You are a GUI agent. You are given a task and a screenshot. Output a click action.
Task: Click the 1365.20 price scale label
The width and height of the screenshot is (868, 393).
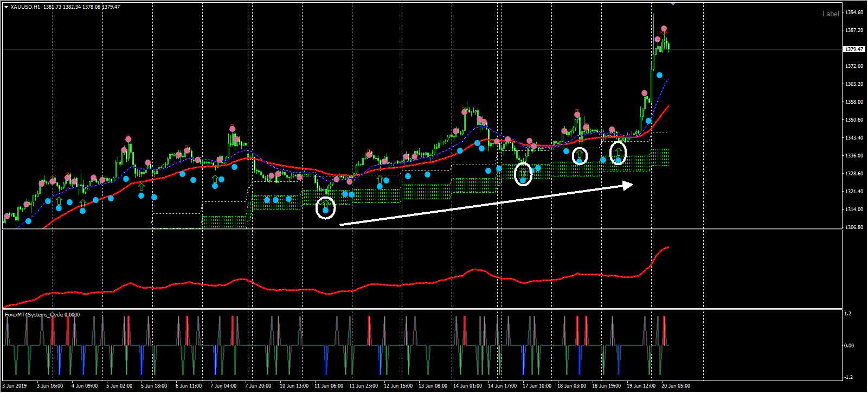point(854,84)
